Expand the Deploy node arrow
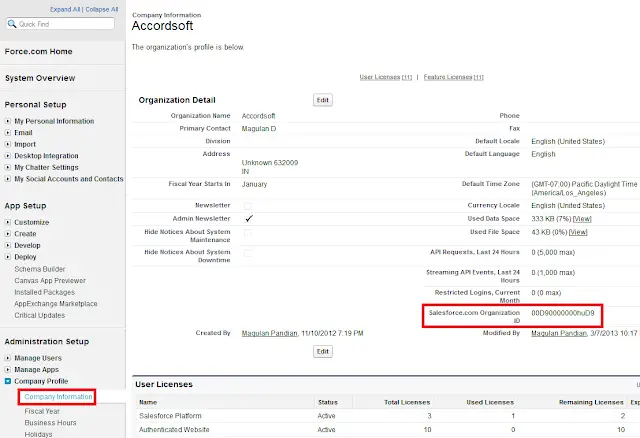This screenshot has height=438, width=640. tap(8, 257)
